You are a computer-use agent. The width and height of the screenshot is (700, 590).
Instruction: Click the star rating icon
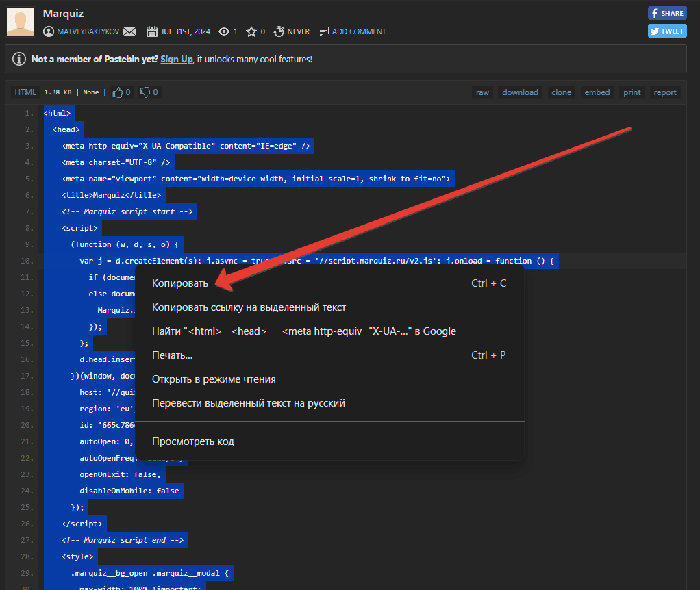click(251, 31)
